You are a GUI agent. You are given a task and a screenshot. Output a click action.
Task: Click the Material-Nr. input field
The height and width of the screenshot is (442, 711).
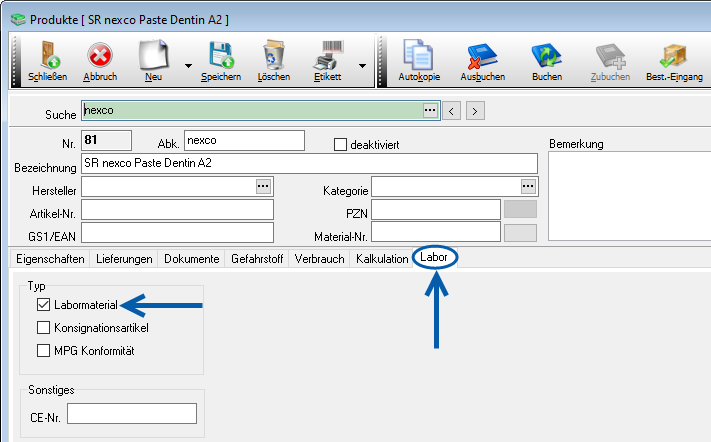click(436, 232)
